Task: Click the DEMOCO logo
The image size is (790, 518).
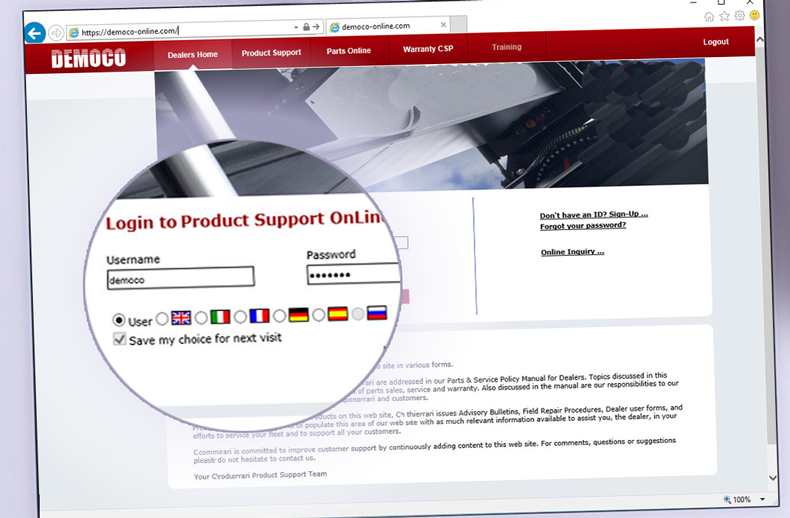Action: (89, 59)
